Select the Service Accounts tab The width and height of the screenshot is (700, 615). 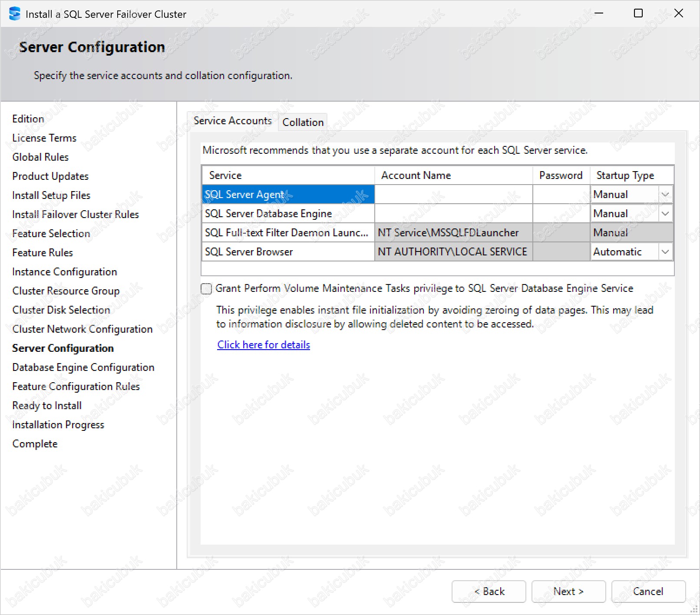232,121
